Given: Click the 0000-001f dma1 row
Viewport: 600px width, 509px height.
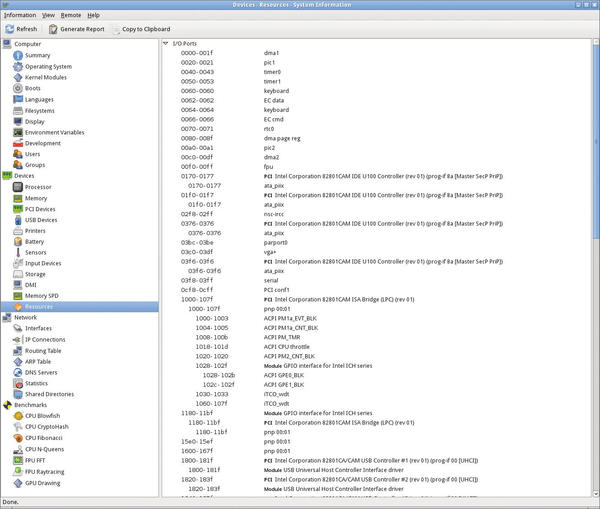Looking at the screenshot, I should click(x=377, y=53).
